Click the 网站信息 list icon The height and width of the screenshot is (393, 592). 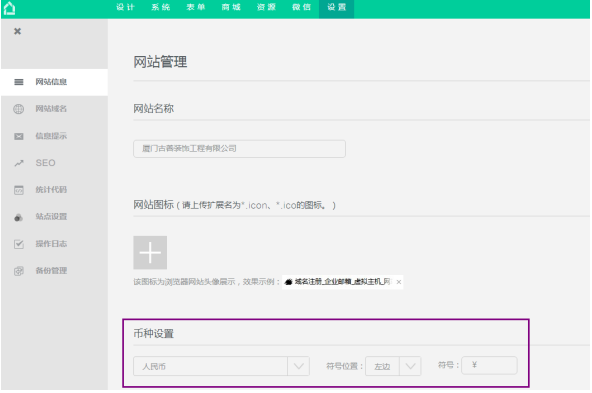(x=18, y=82)
